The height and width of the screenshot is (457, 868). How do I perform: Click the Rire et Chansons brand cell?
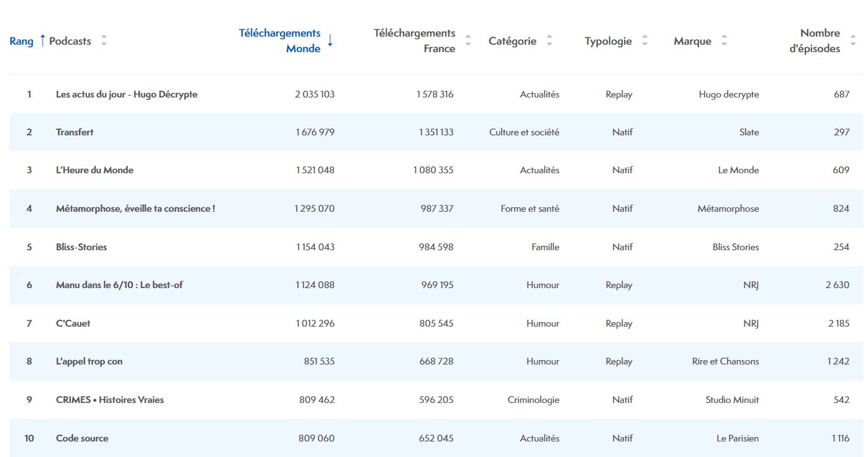pos(726,361)
